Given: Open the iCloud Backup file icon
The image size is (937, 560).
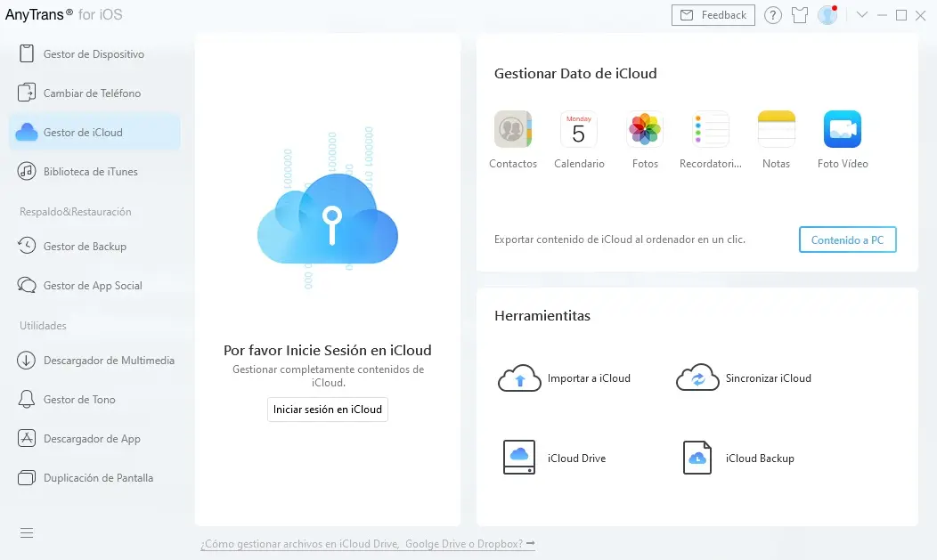Looking at the screenshot, I should pos(697,458).
